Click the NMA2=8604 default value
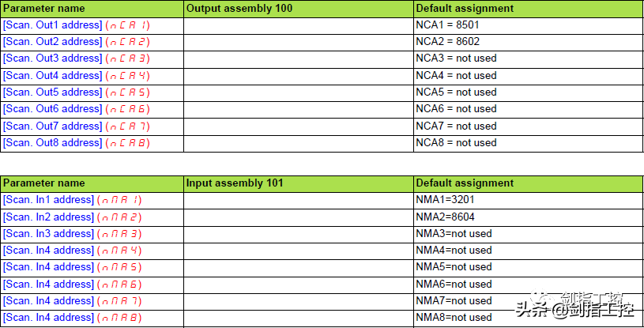Viewport: 644px width, 328px height. (445, 217)
